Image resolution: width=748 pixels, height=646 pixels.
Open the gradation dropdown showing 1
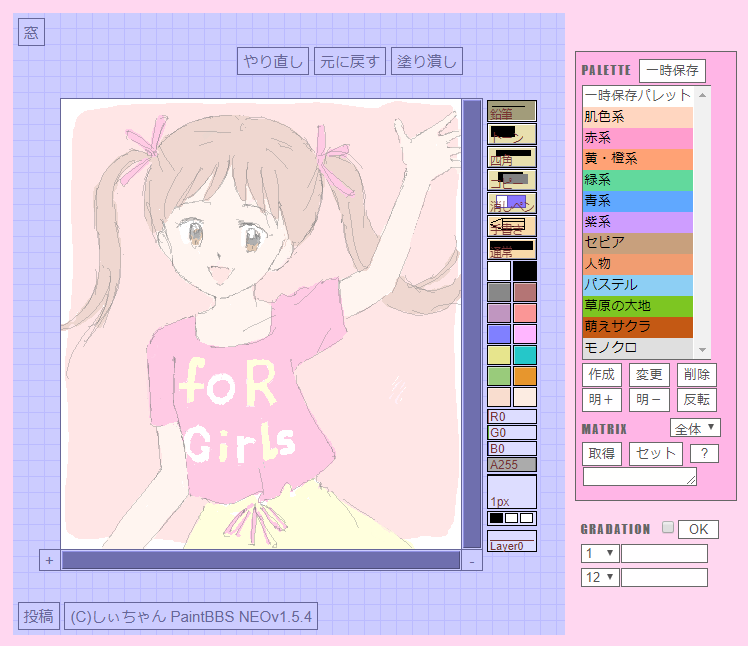[x=599, y=553]
